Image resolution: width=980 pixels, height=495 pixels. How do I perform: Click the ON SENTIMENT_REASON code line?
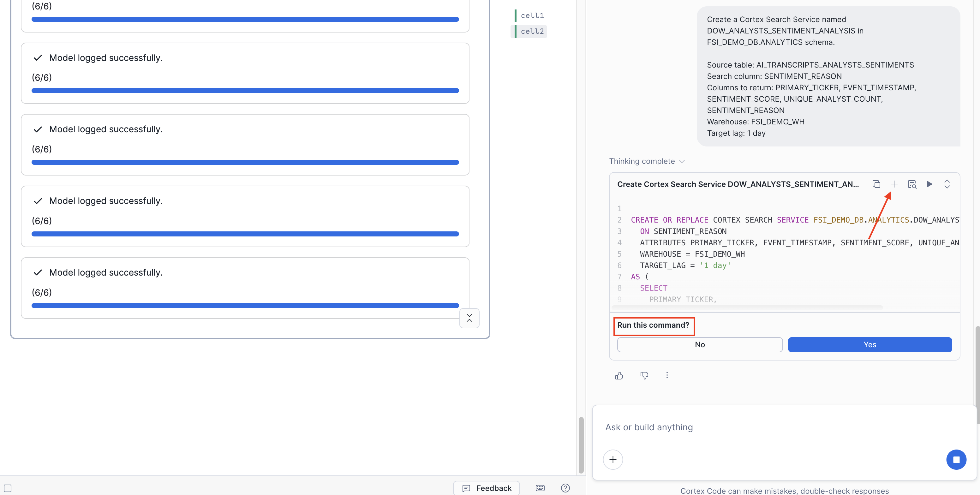click(x=683, y=231)
